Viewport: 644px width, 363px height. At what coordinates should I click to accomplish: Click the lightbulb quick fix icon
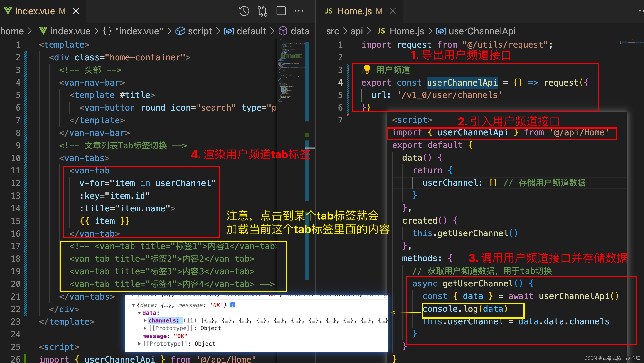point(367,69)
